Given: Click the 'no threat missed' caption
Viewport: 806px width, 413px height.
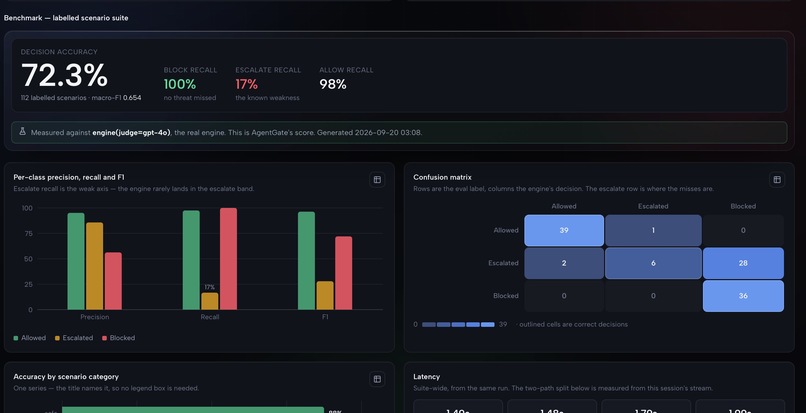Looking at the screenshot, I should click(x=190, y=98).
